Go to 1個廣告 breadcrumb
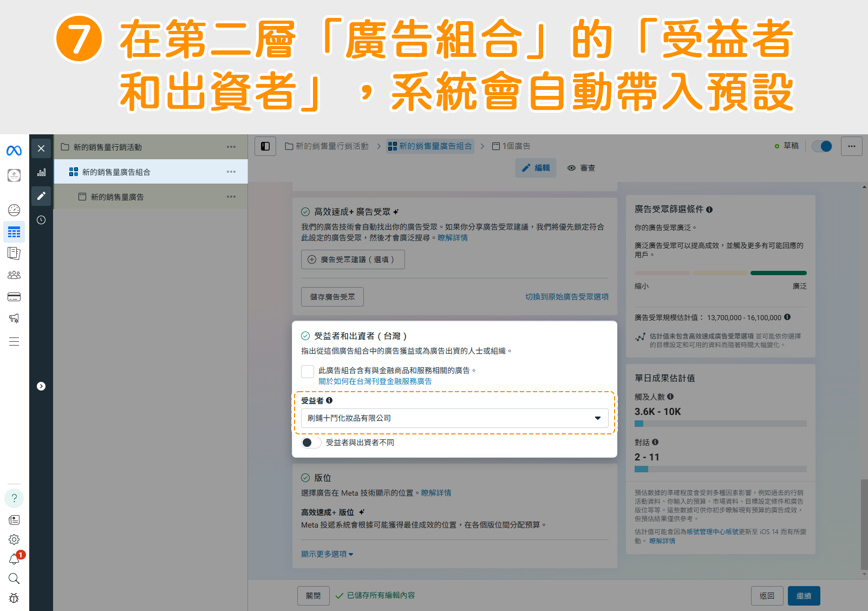 point(511,146)
